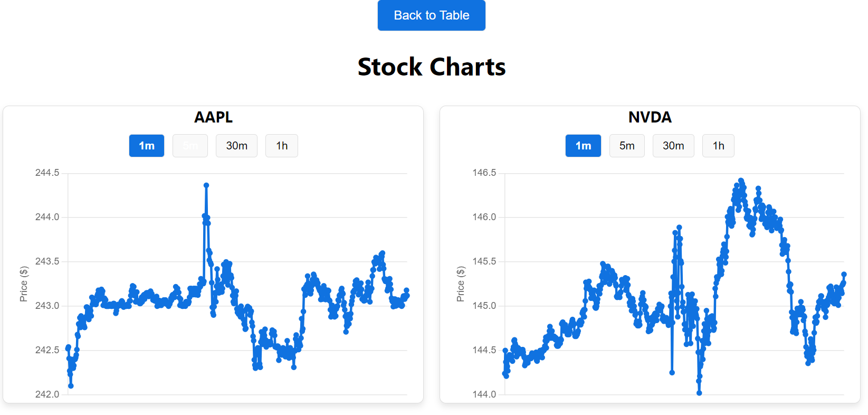This screenshot has width=868, height=415.
Task: Click the 243.5 label on AAPL axis
Action: click(x=47, y=261)
